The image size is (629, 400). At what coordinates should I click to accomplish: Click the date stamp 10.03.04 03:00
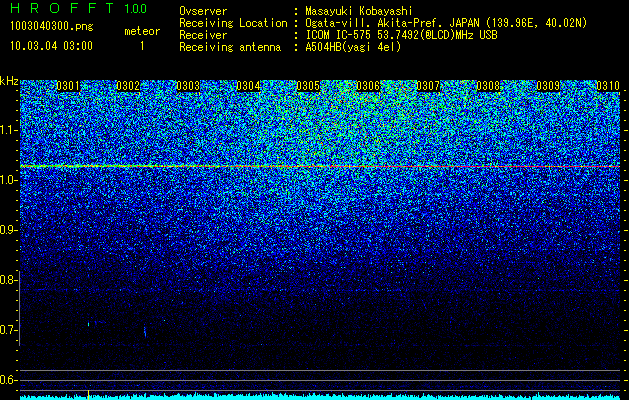click(51, 46)
